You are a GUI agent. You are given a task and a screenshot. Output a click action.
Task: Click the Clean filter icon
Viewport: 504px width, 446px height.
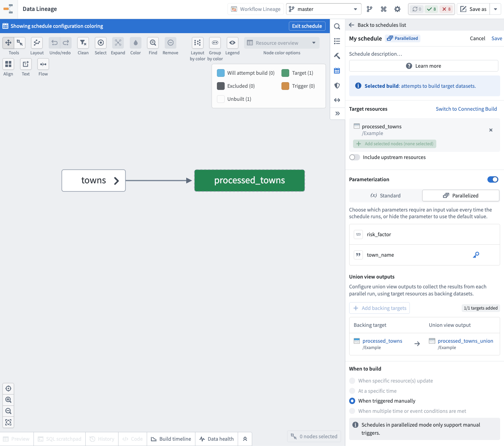tap(83, 43)
